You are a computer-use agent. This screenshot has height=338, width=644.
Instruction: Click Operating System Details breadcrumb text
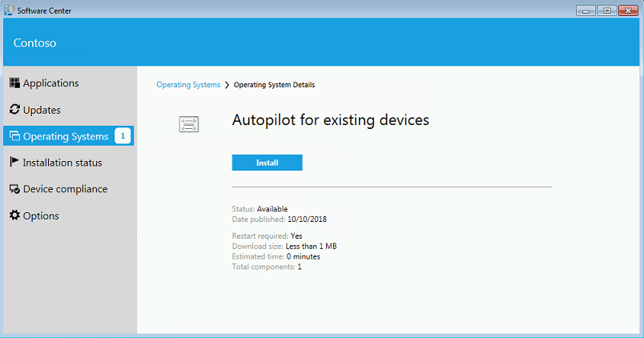(275, 85)
